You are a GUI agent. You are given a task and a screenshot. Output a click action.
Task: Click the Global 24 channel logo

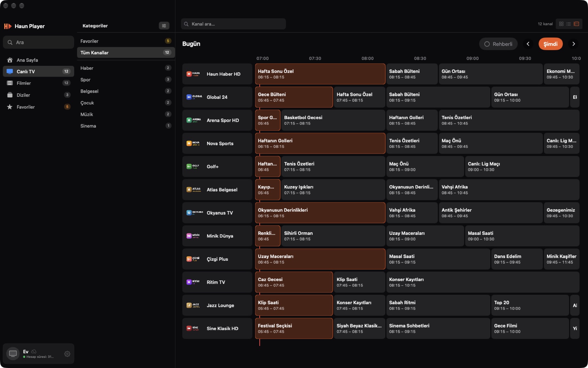click(194, 97)
